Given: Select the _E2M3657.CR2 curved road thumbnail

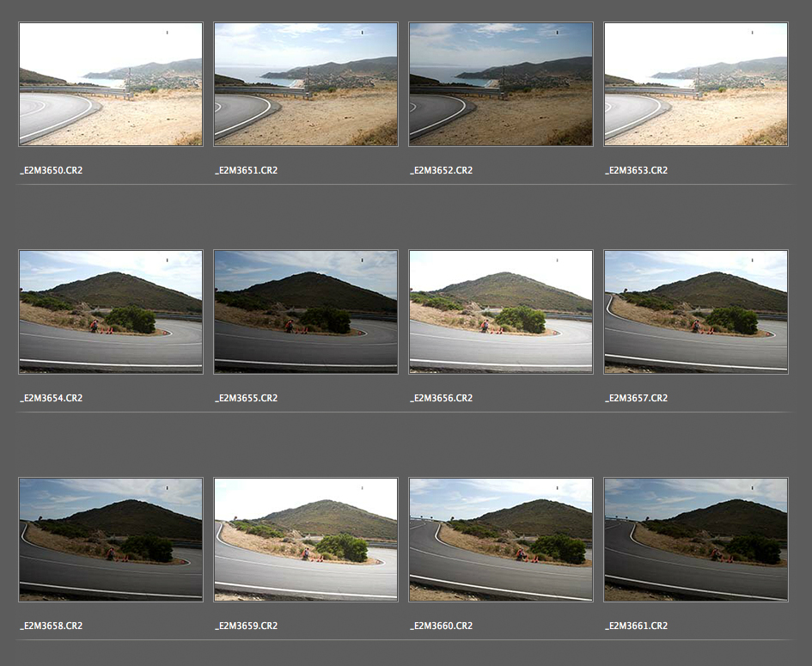Looking at the screenshot, I should [x=696, y=312].
